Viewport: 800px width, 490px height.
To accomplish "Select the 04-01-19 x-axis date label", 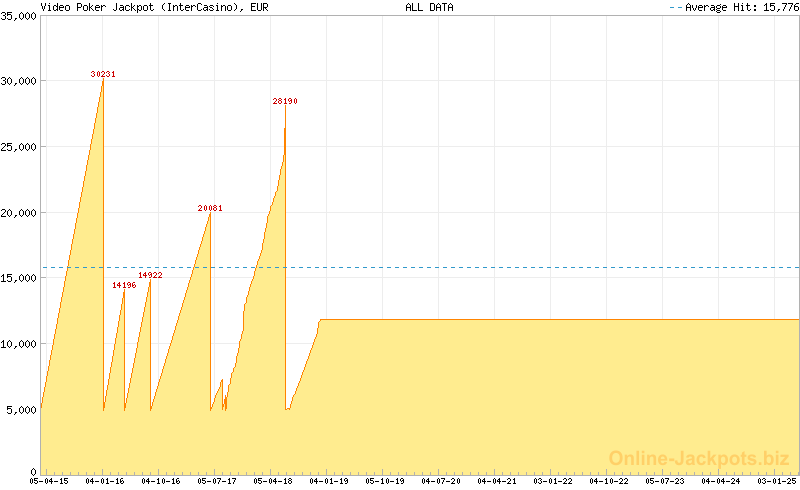I will pos(328,482).
